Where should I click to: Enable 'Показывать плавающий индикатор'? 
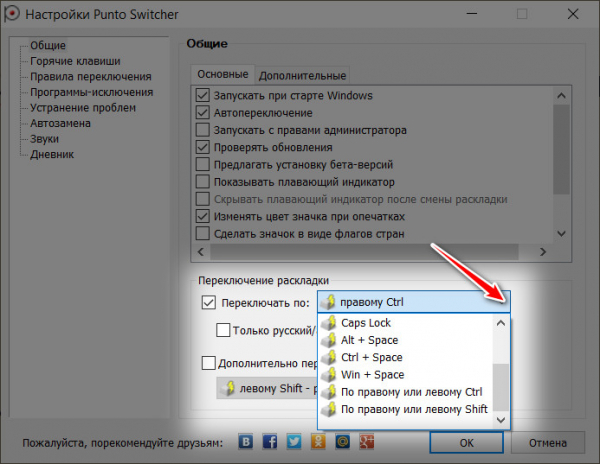tap(202, 182)
